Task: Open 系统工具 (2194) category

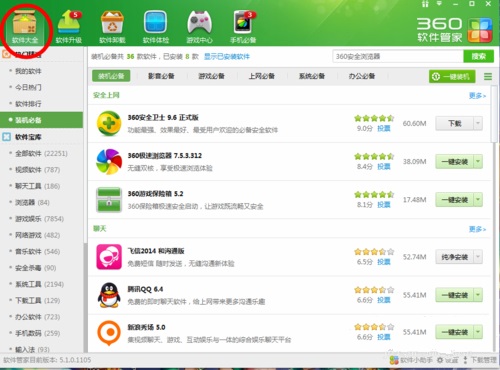Action: pos(39,284)
